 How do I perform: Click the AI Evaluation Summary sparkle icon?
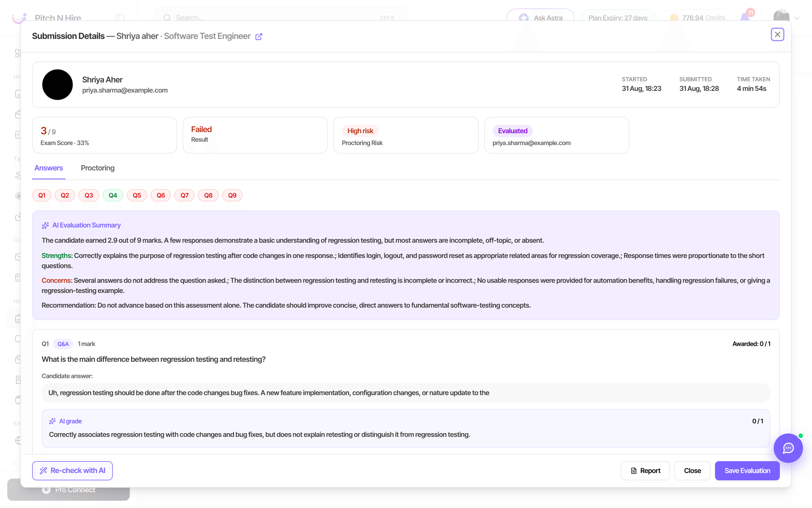tap(45, 225)
